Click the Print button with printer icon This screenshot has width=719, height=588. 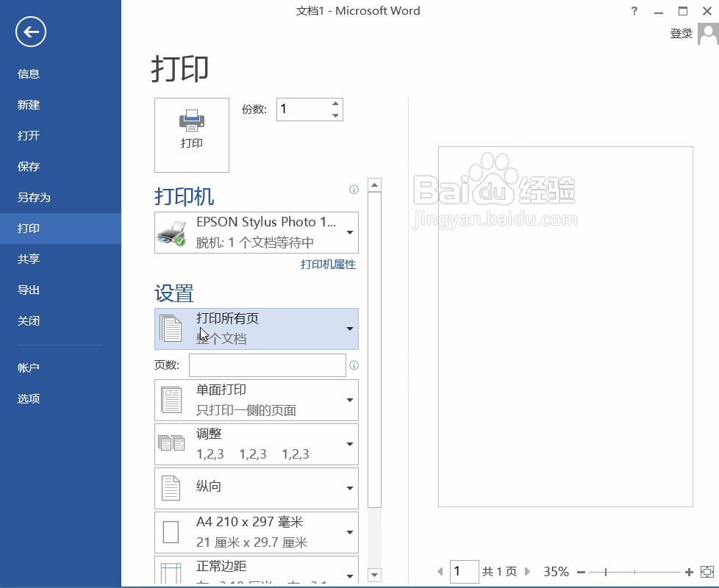tap(192, 135)
